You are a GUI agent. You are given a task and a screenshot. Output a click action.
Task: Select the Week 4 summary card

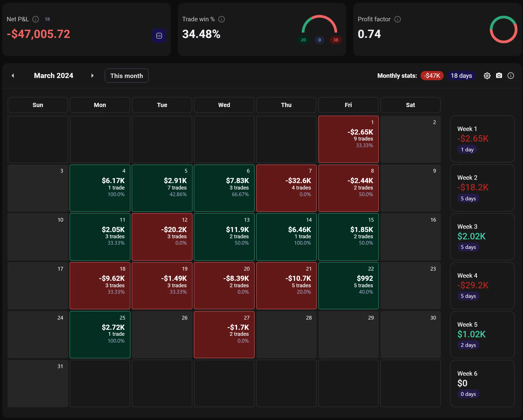pos(482,286)
